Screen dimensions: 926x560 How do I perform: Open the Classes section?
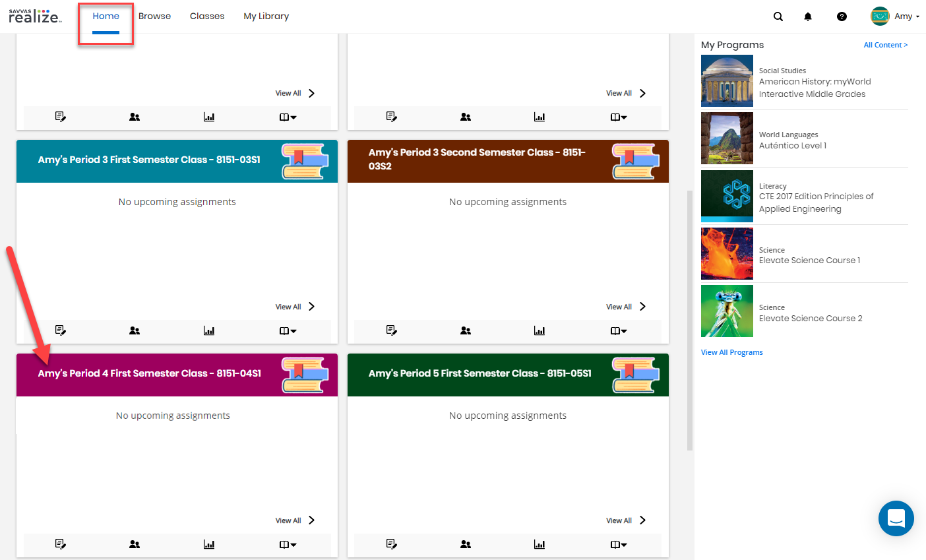coord(206,16)
